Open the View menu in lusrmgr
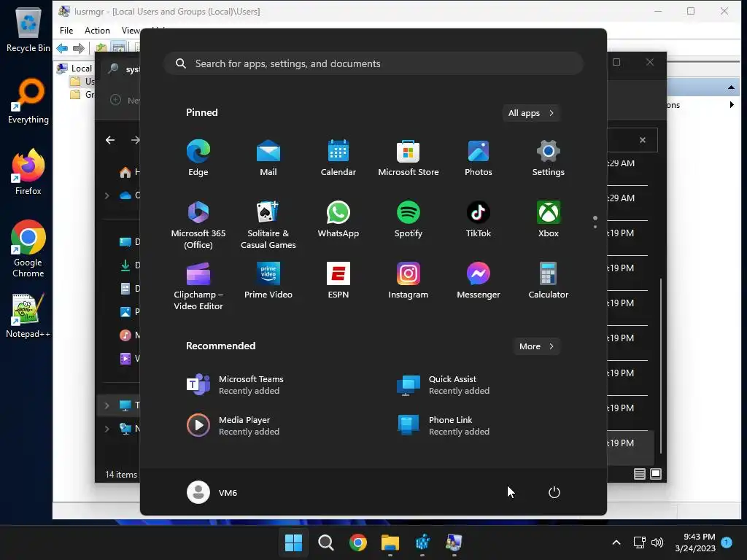 point(130,31)
